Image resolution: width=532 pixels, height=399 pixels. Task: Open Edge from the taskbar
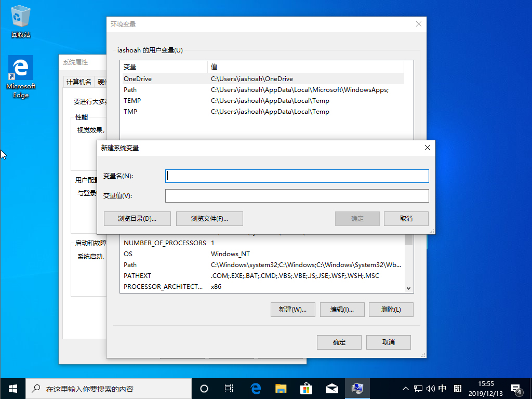click(255, 388)
